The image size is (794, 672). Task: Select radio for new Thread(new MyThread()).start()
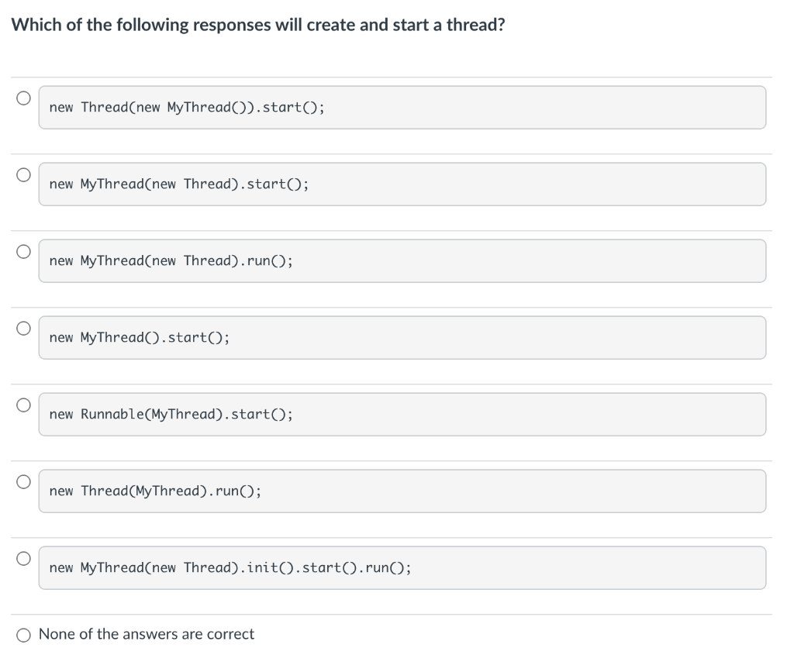23,98
